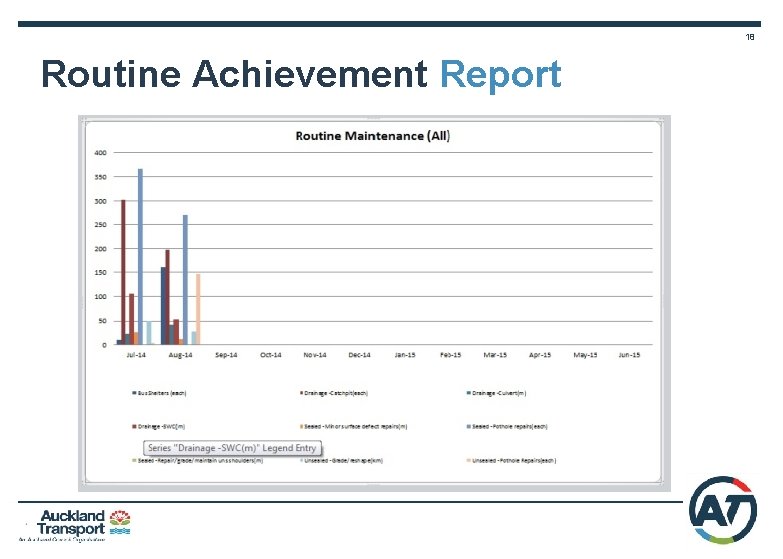Select the "Bus Shelters (each)" legend entry

click(159, 393)
